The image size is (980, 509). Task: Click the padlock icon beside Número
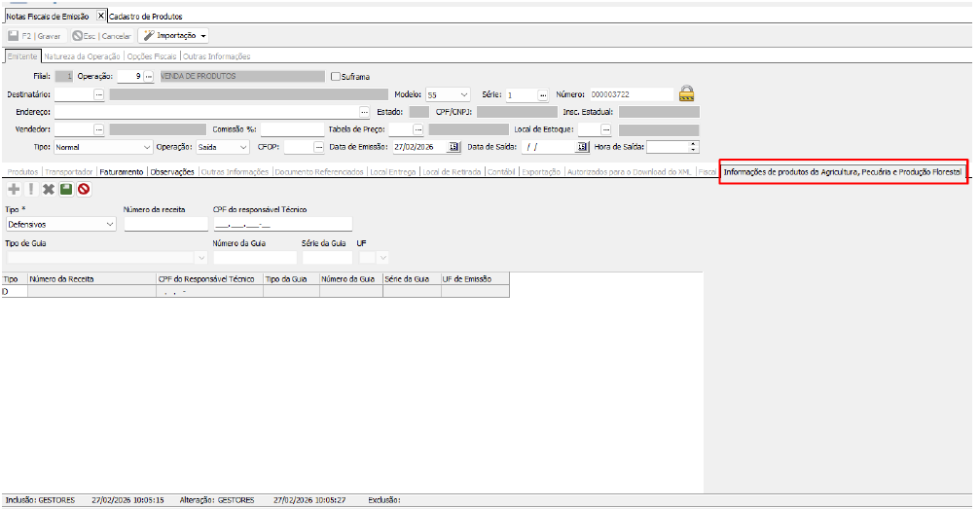pos(687,94)
